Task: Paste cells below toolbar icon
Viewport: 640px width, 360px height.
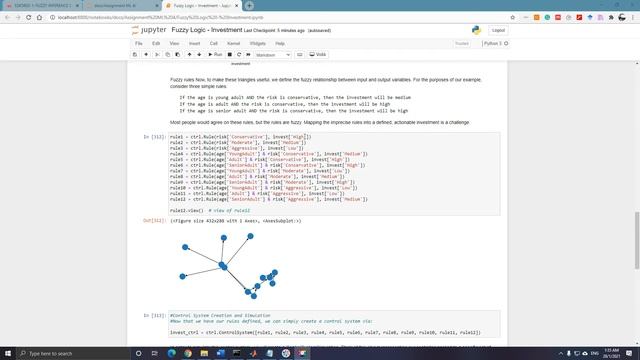Action: 178,54
